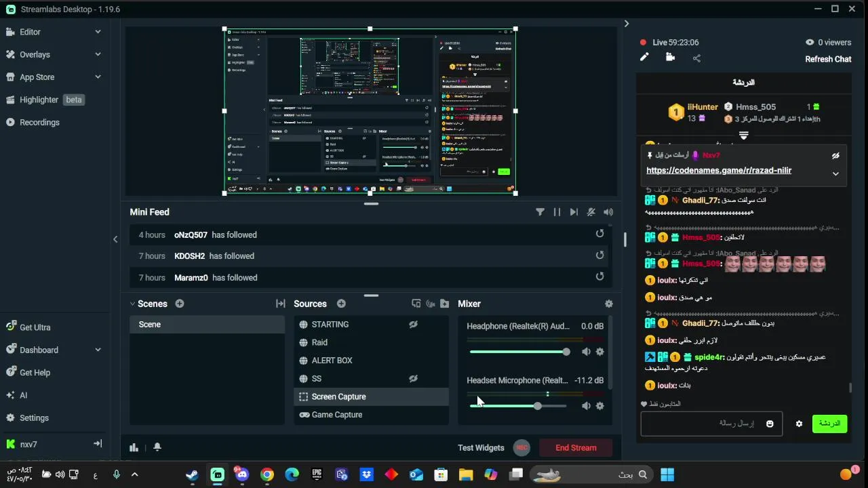Click the source dual output icon
The height and width of the screenshot is (488, 868).
[416, 304]
